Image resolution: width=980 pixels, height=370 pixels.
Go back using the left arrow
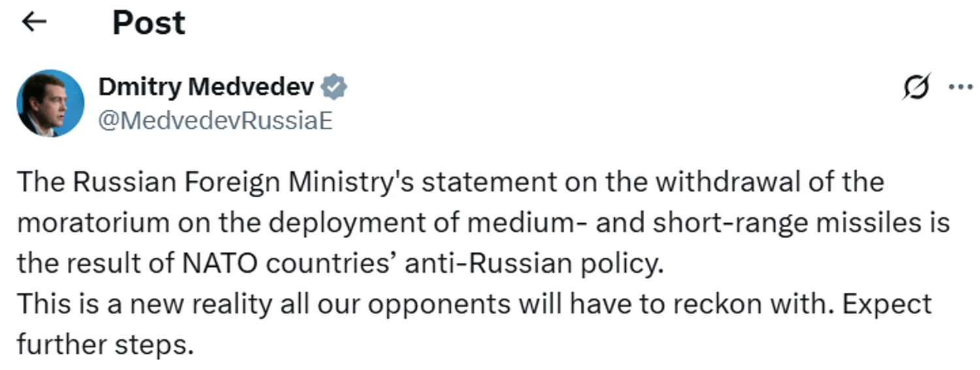pyautogui.click(x=34, y=22)
